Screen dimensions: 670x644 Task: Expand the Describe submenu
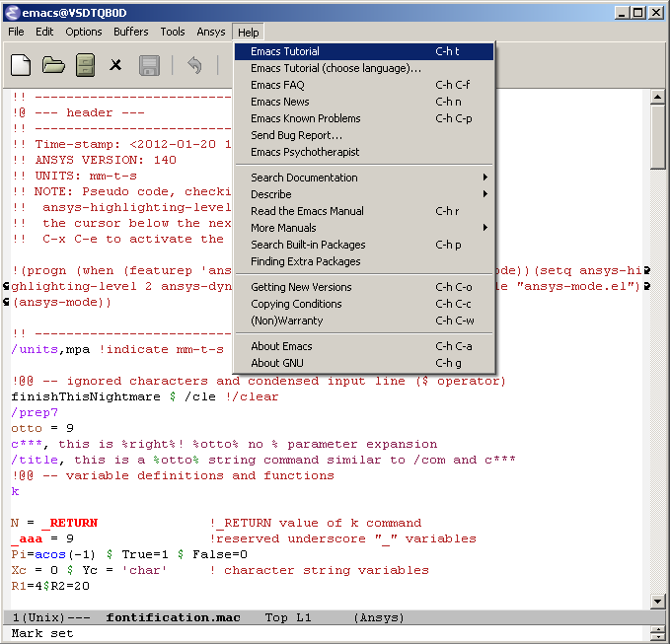pos(364,194)
